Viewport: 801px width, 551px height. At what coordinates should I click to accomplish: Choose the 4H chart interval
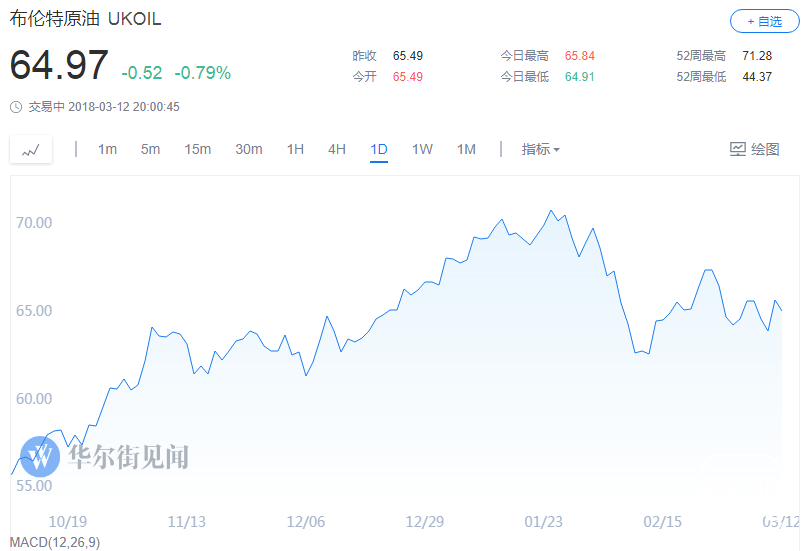point(337,149)
